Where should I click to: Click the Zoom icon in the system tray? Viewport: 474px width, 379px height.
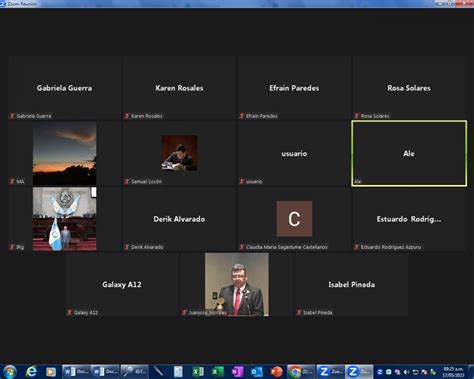[x=380, y=372]
